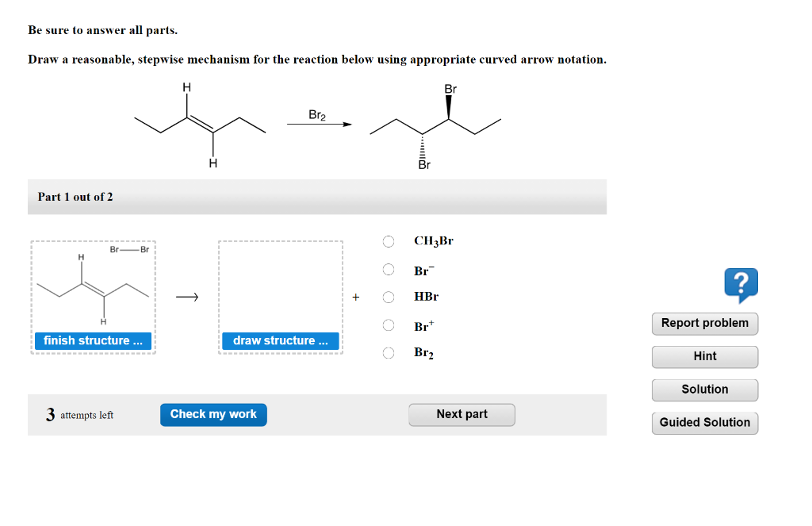The height and width of the screenshot is (526, 812).
Task: View the Solution
Action: pos(704,390)
